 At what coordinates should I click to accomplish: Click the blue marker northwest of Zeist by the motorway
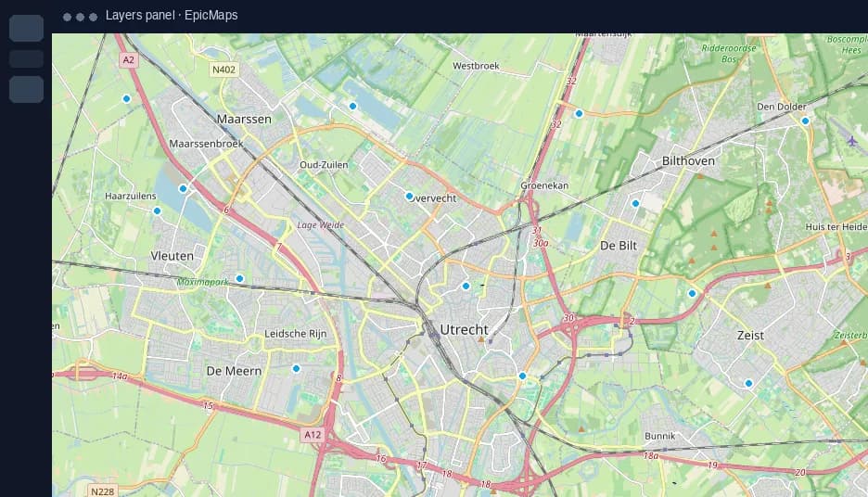(692, 293)
